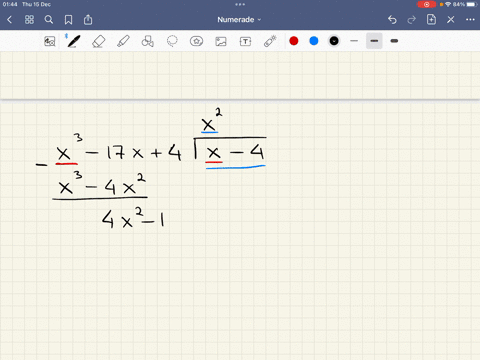Viewport: 480px width, 360px height.
Task: Open the Numerade notebook title dropdown
Action: click(x=239, y=20)
